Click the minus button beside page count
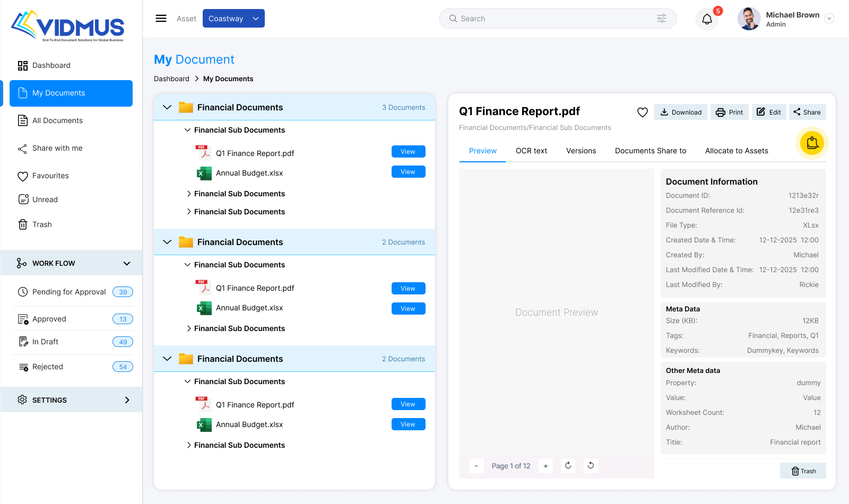 point(476,466)
